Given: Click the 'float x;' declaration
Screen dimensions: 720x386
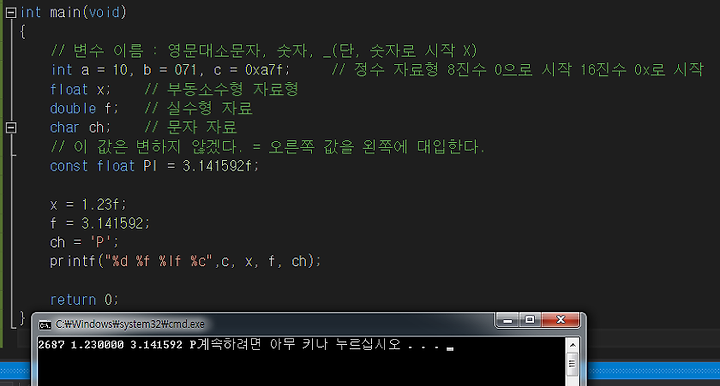Looking at the screenshot, I should (x=80, y=89).
